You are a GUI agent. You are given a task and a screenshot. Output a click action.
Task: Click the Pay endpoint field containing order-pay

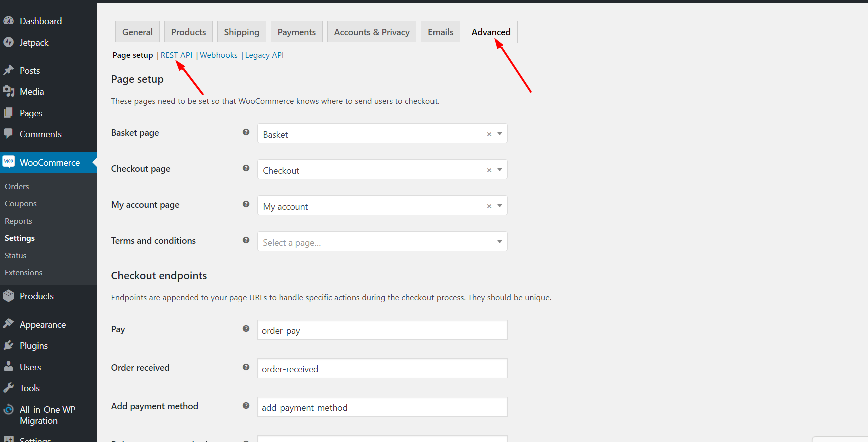click(x=382, y=330)
